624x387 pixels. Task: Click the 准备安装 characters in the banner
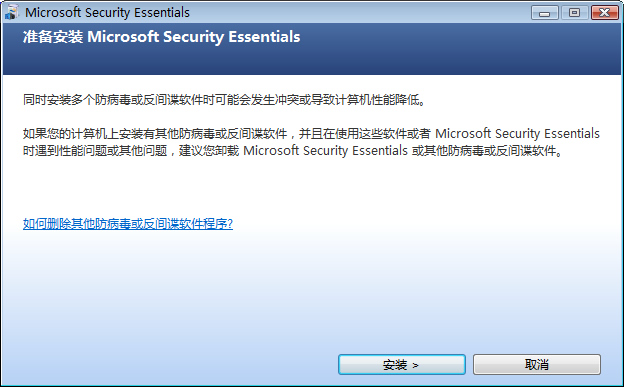[x=53, y=37]
